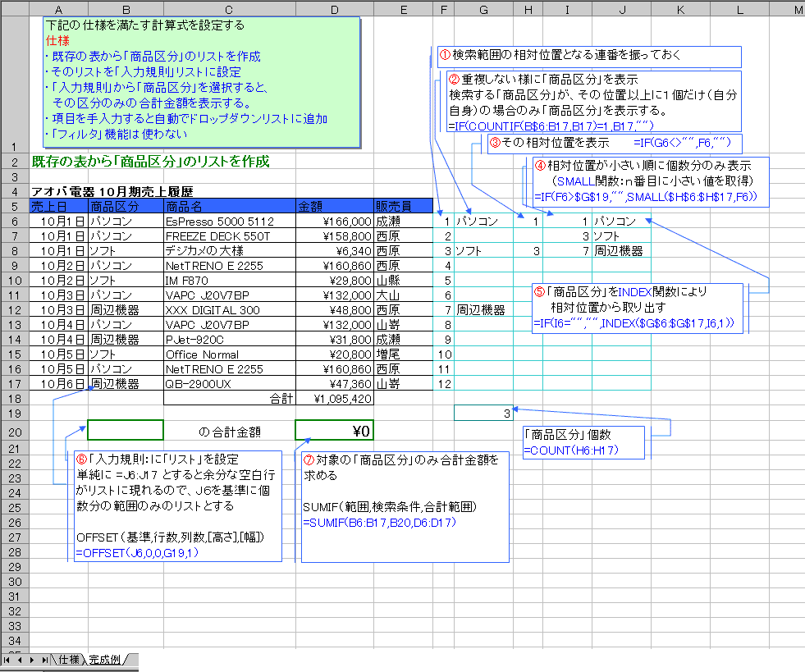Click note box ⑥ OFFSET formula
Screen dimensions: 805x672
click(178, 506)
